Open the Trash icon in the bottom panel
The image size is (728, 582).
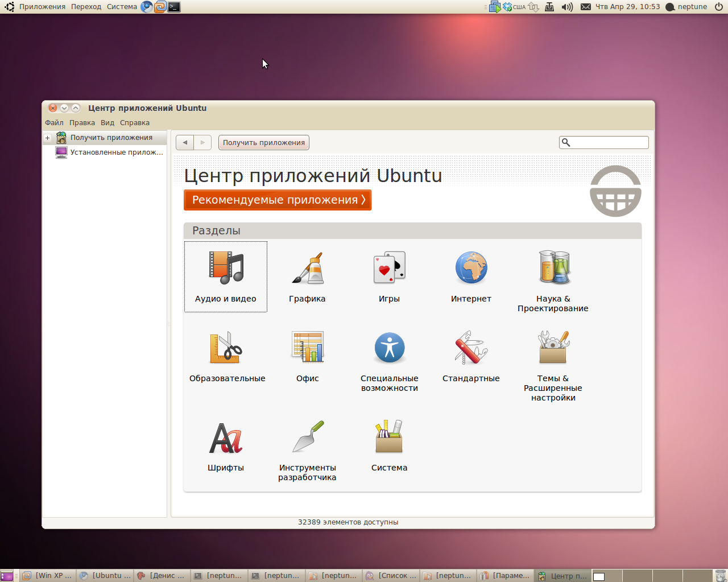click(x=721, y=576)
